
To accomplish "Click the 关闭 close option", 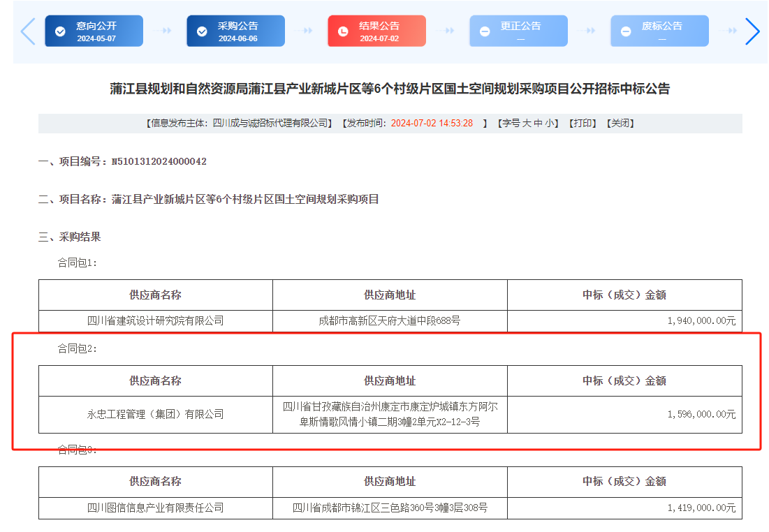I will 619,123.
